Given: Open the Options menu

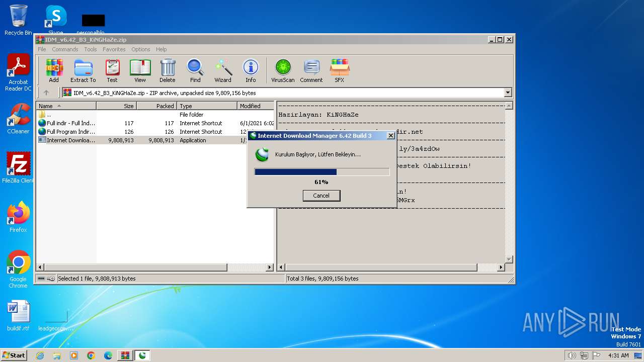Looking at the screenshot, I should coord(141,49).
